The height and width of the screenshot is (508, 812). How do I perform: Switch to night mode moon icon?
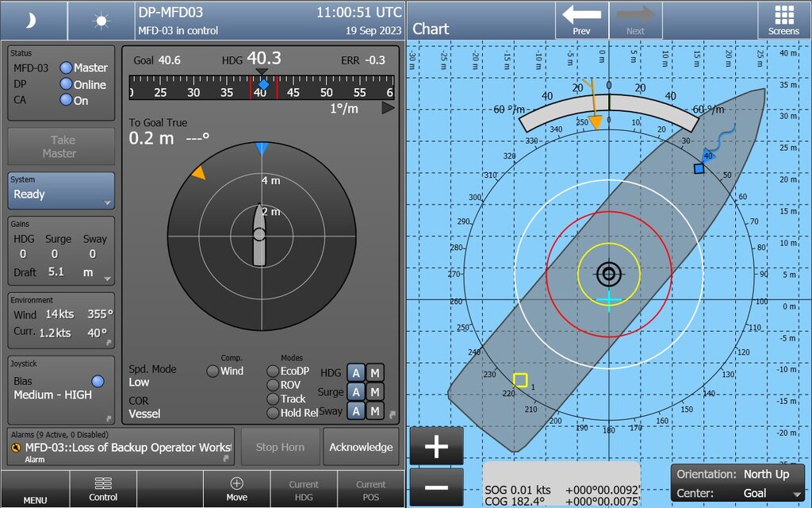point(33,21)
